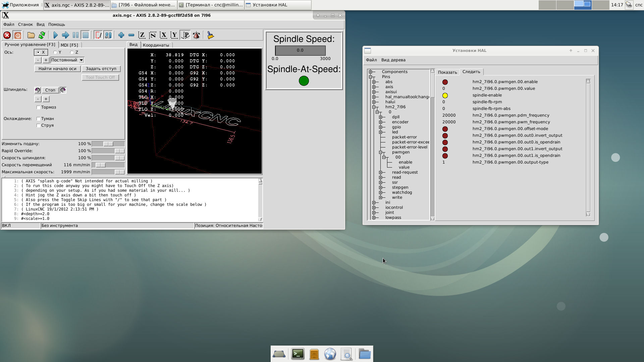Select the Y axis radio button
This screenshot has height=362, width=644.
click(55, 52)
